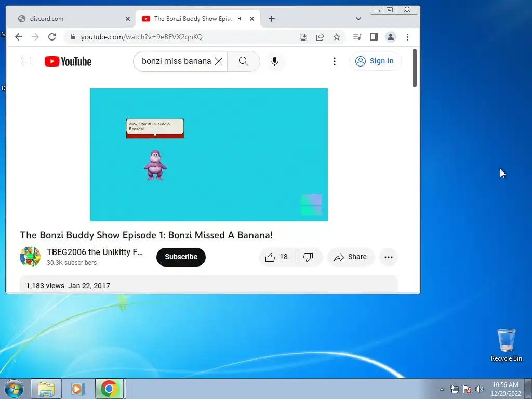Viewport: 532px width, 399px height.
Task: Click the Sign in button
Action: click(375, 61)
